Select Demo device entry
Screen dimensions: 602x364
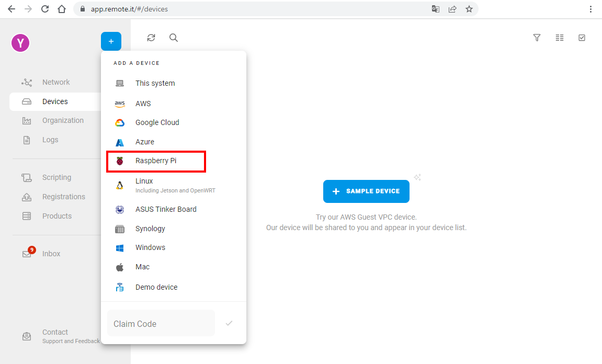[x=156, y=287]
